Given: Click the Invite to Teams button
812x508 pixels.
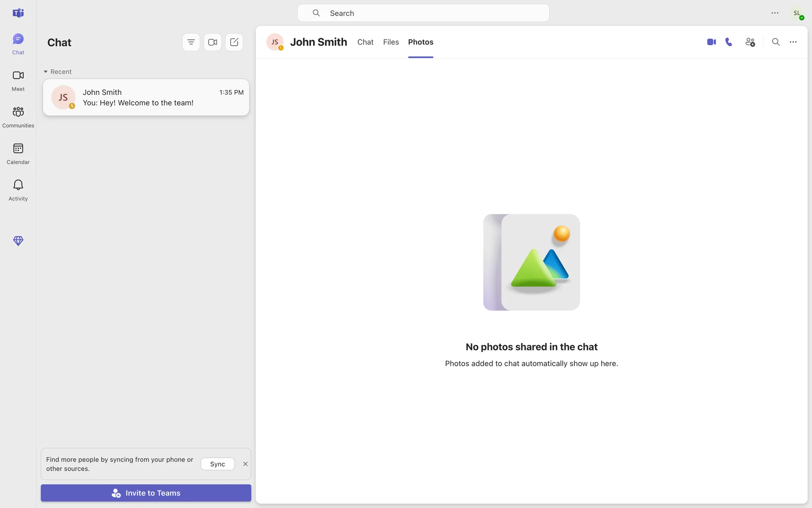Looking at the screenshot, I should pyautogui.click(x=146, y=493).
